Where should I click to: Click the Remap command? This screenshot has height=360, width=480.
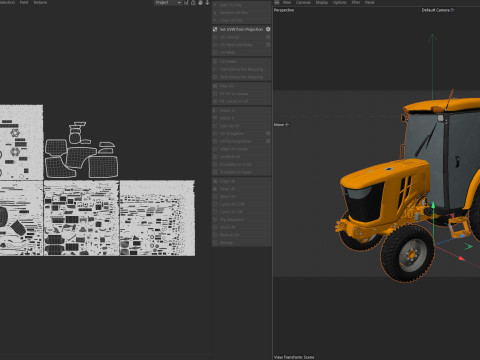(x=242, y=243)
